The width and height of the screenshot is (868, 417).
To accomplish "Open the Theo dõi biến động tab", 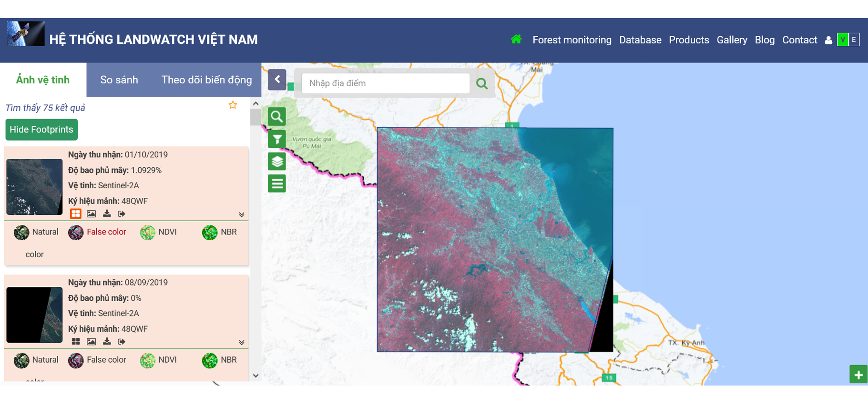I will (206, 80).
